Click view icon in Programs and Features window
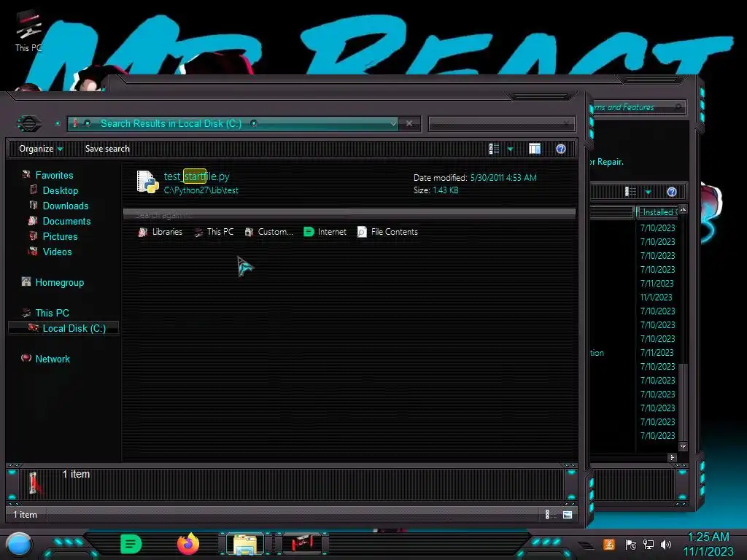747x560 pixels. pos(631,192)
